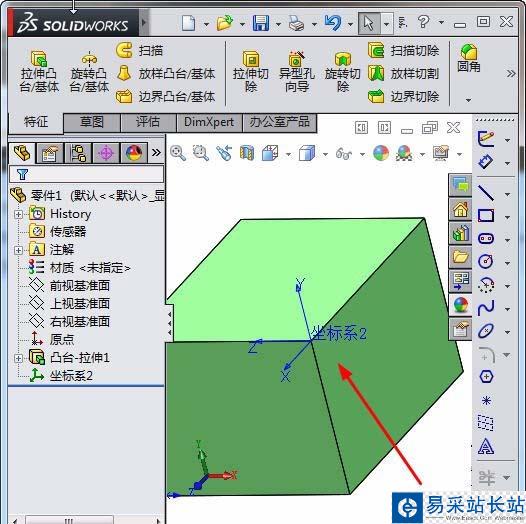Viewport: 526px width, 524px height.
Task: Open the Smart Dimension tool
Action: (x=485, y=162)
